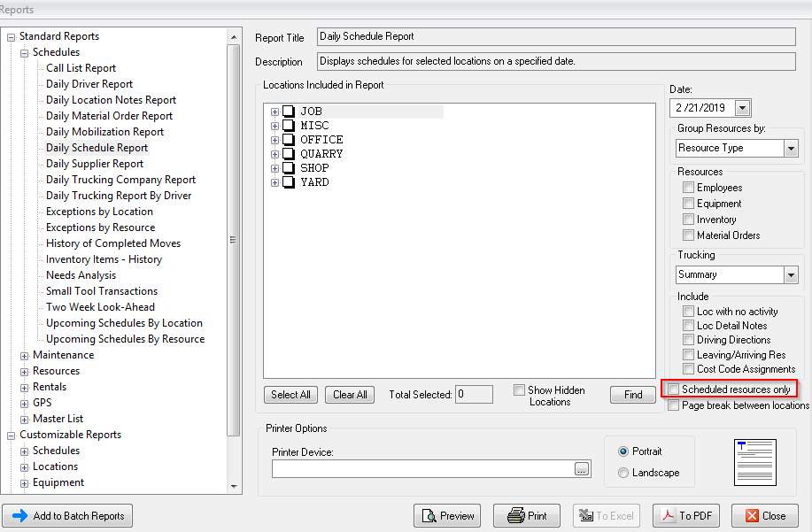Export the report using To PDF
Viewport: 812px width, 532px height.
(x=685, y=515)
